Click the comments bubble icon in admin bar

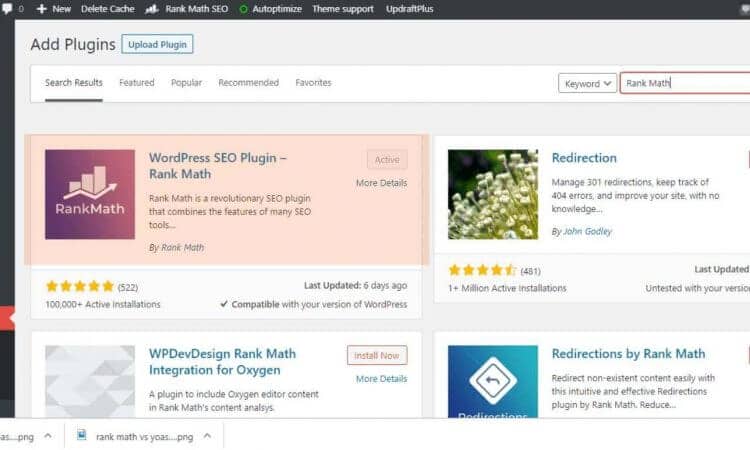point(7,9)
